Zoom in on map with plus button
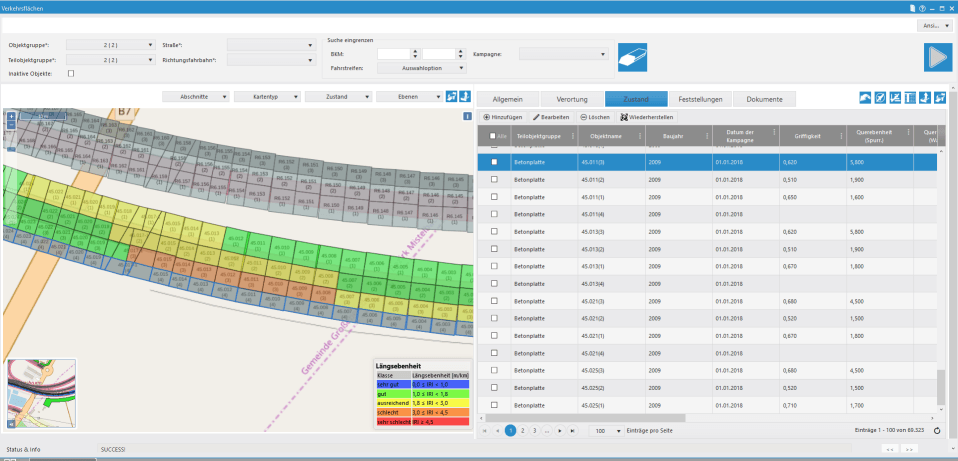This screenshot has width=958, height=461. (11, 116)
